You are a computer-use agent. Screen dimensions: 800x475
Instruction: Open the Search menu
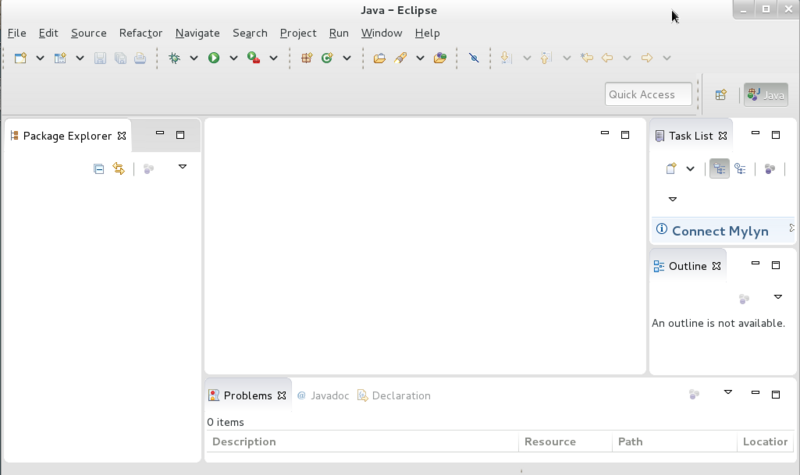250,33
